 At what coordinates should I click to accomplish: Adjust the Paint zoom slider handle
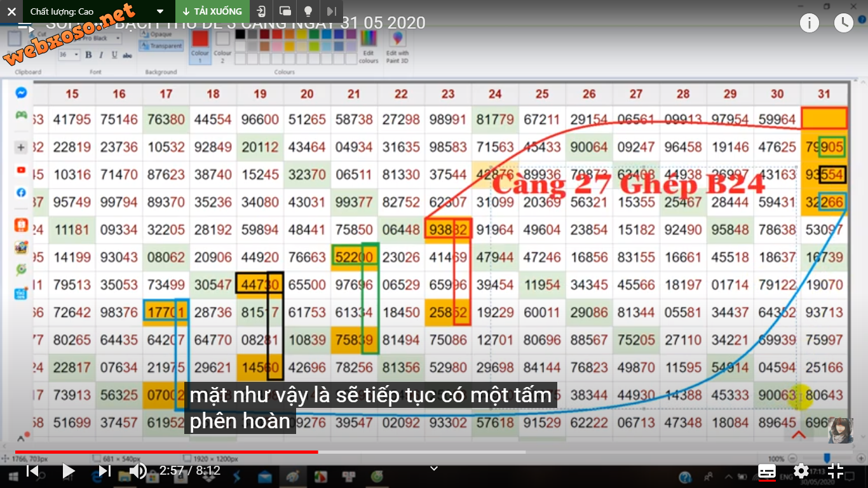pos(827,457)
